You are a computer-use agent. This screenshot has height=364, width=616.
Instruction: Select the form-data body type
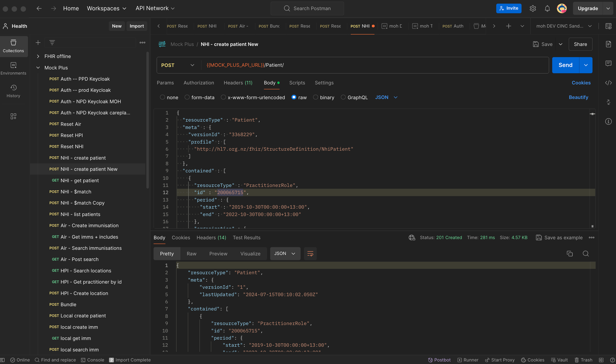[x=187, y=97]
